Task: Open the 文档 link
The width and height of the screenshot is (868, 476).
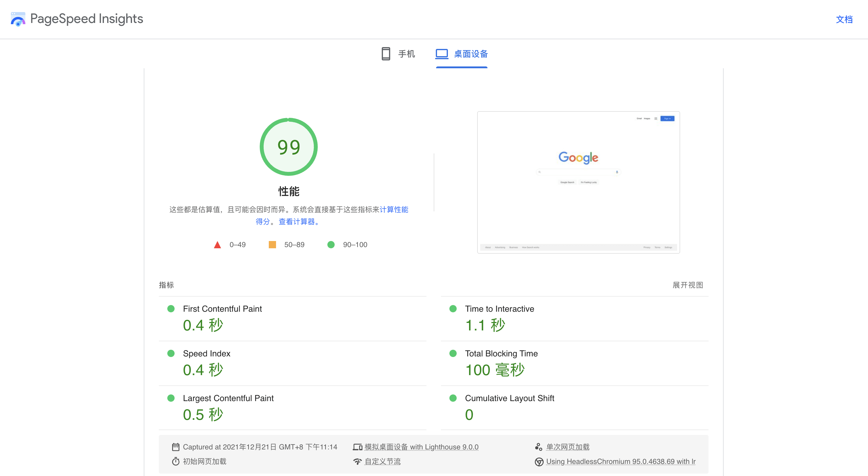Action: (844, 20)
